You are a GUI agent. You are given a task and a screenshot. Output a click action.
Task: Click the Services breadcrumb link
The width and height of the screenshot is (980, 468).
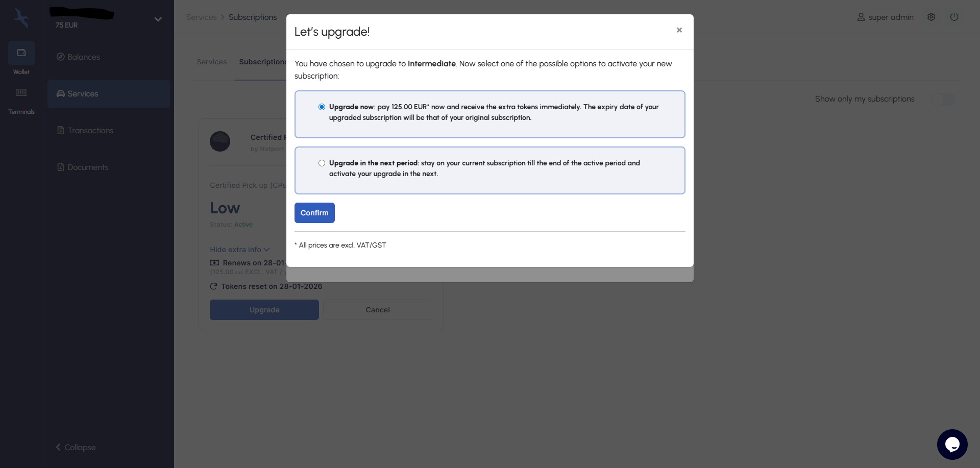pos(201,17)
